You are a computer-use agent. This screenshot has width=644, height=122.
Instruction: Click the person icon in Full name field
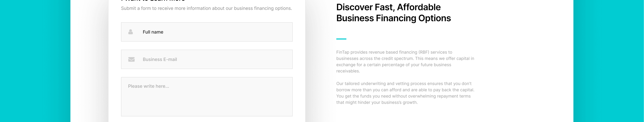[x=130, y=32]
